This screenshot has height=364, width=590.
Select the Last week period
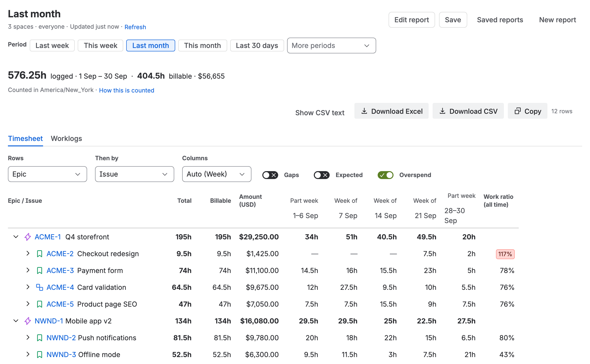pyautogui.click(x=52, y=45)
